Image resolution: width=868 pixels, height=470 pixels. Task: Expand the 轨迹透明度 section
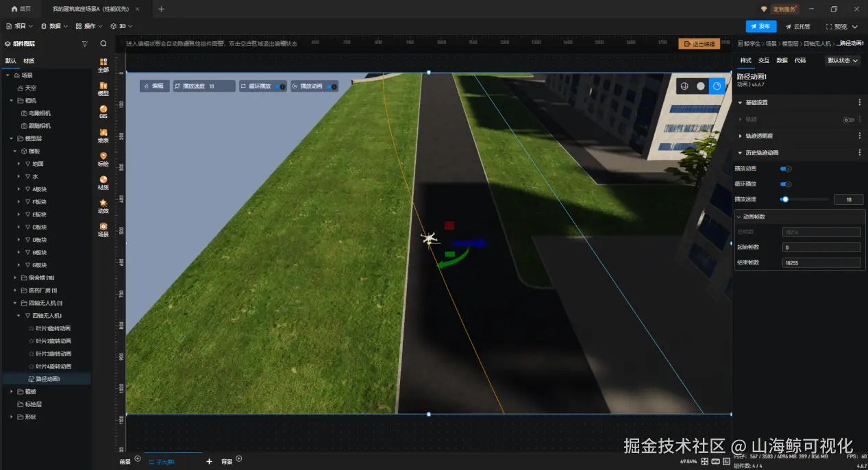click(740, 136)
